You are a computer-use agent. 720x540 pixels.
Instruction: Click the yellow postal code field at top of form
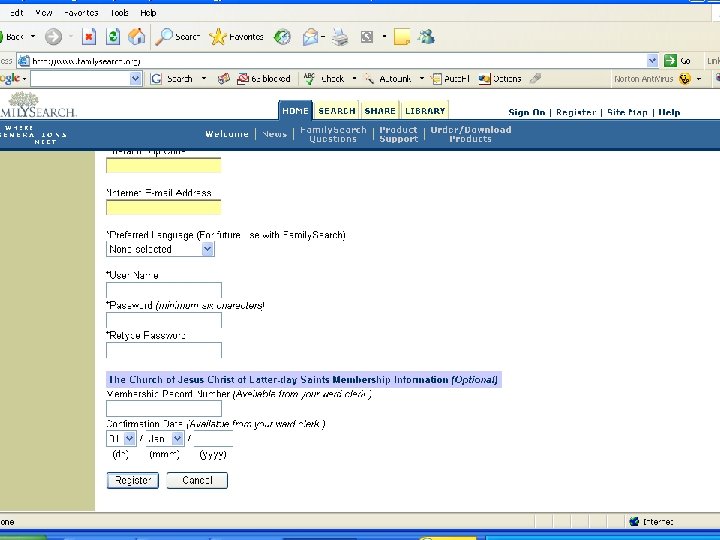click(163, 165)
